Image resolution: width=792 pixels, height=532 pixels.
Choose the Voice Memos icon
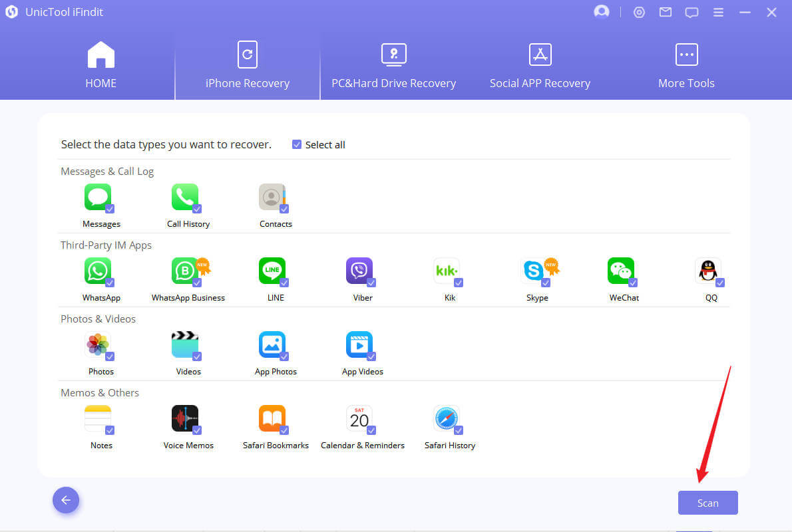point(184,418)
